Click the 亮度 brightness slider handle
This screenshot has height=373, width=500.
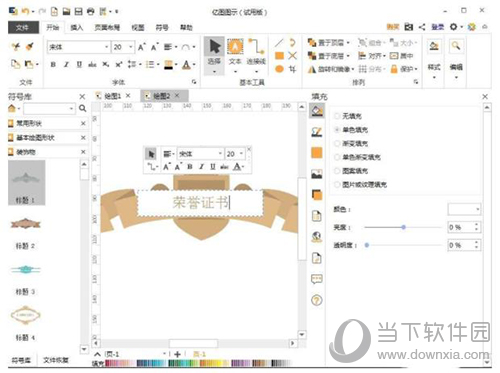point(403,227)
